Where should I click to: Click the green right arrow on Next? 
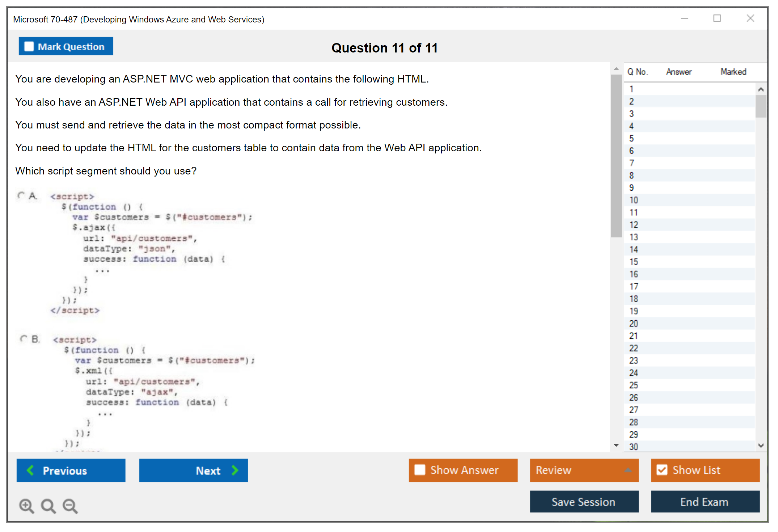(235, 470)
